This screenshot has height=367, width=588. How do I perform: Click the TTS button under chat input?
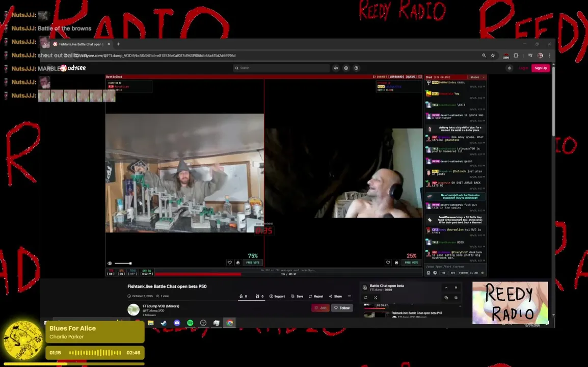pyautogui.click(x=443, y=273)
